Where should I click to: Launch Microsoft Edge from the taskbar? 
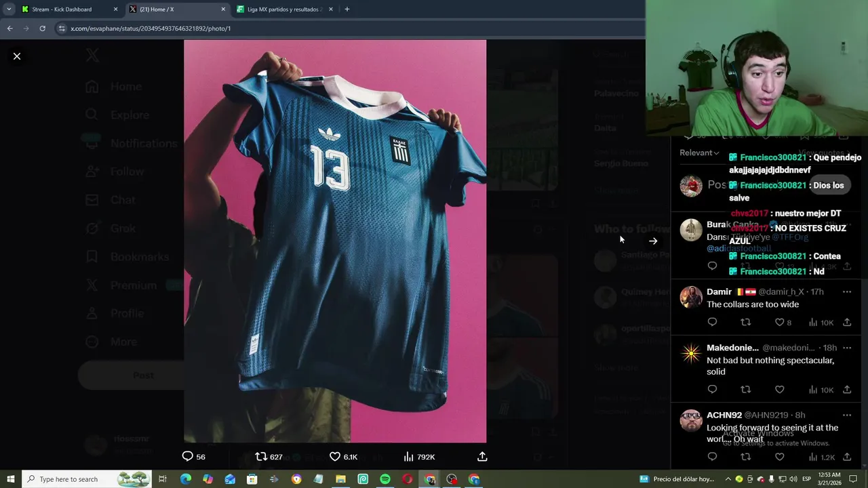tap(185, 479)
